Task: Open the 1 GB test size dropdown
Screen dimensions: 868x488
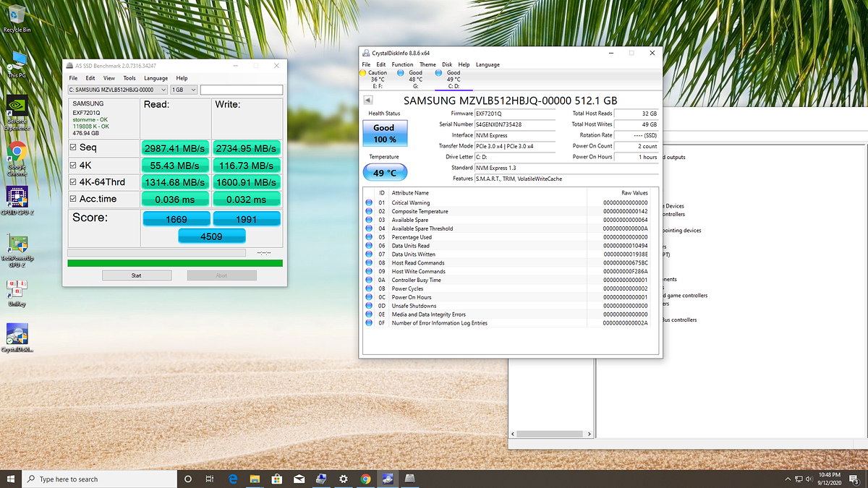Action: tap(183, 90)
